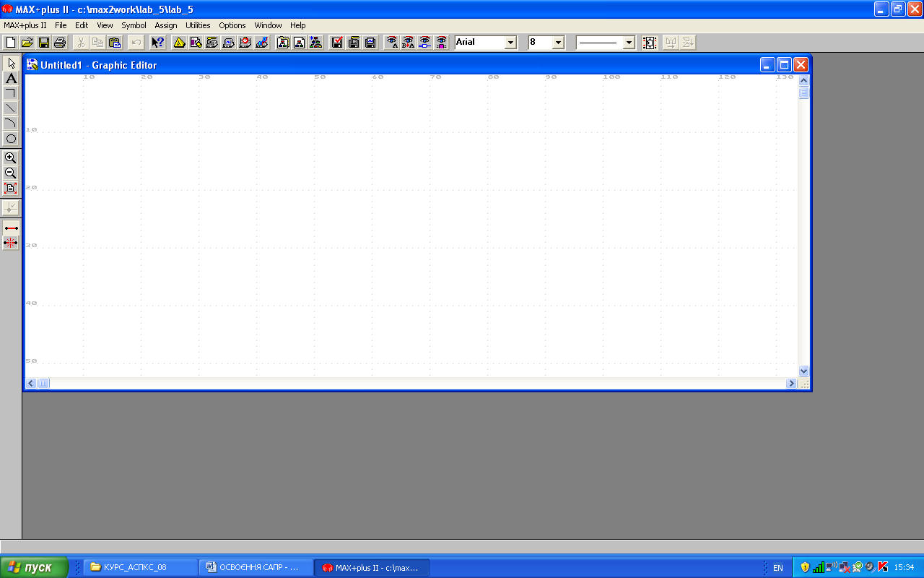Click the zoom in magnifier tool

[11, 158]
